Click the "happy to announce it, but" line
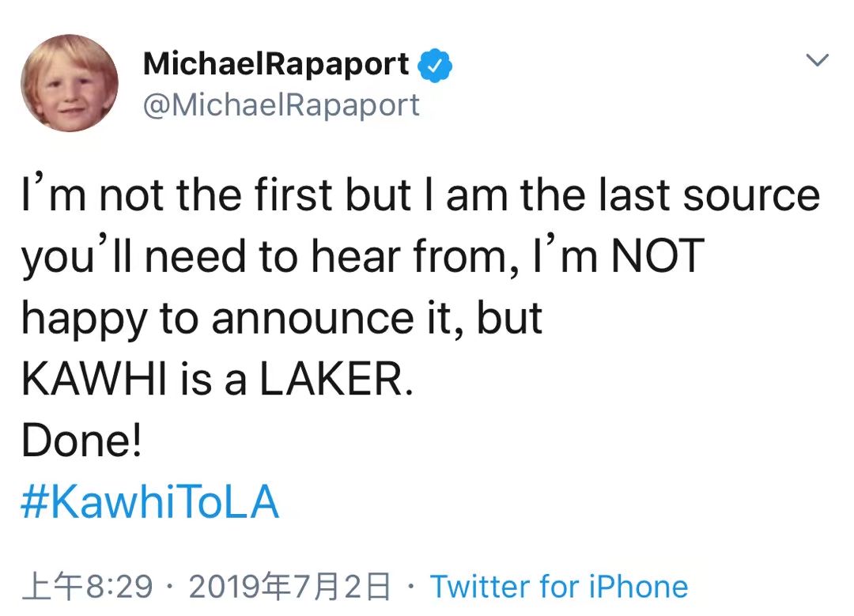Viewport: 854px width, 616px height. click(x=282, y=319)
